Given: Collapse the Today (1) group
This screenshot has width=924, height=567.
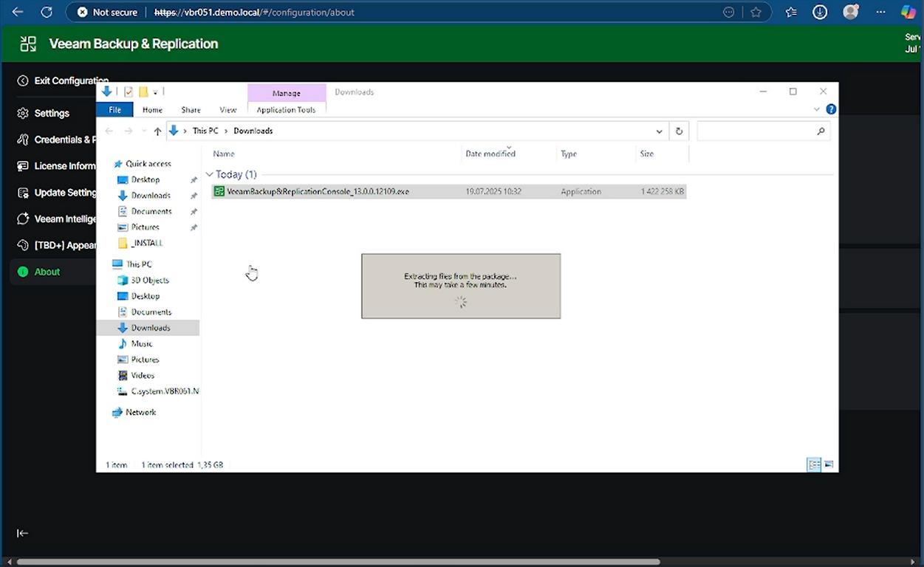Looking at the screenshot, I should click(x=210, y=175).
